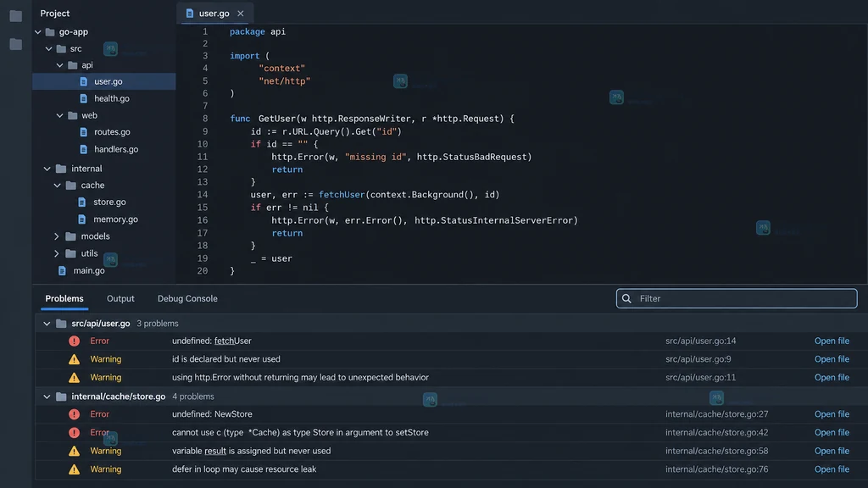
Task: Click the models folder icon
Action: coord(71,236)
